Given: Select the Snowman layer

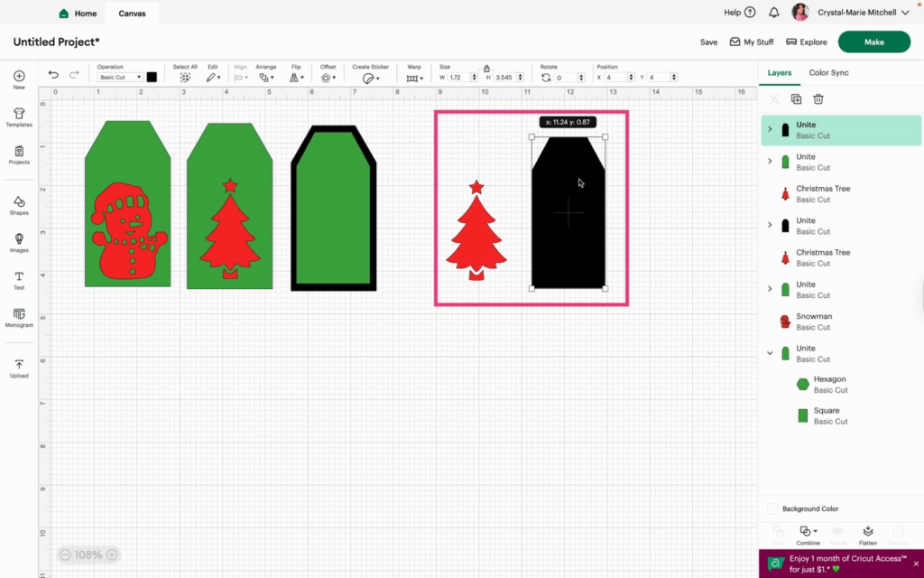Looking at the screenshot, I should pos(840,322).
